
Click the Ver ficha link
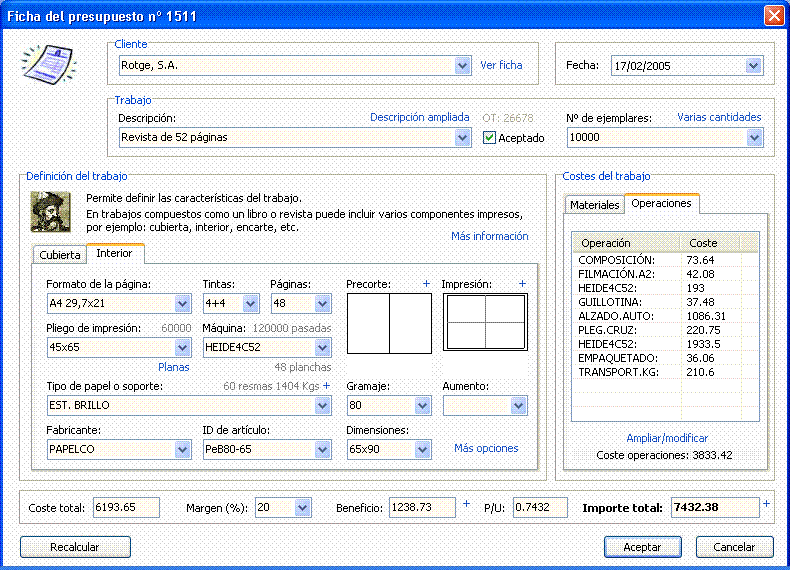[x=501, y=65]
